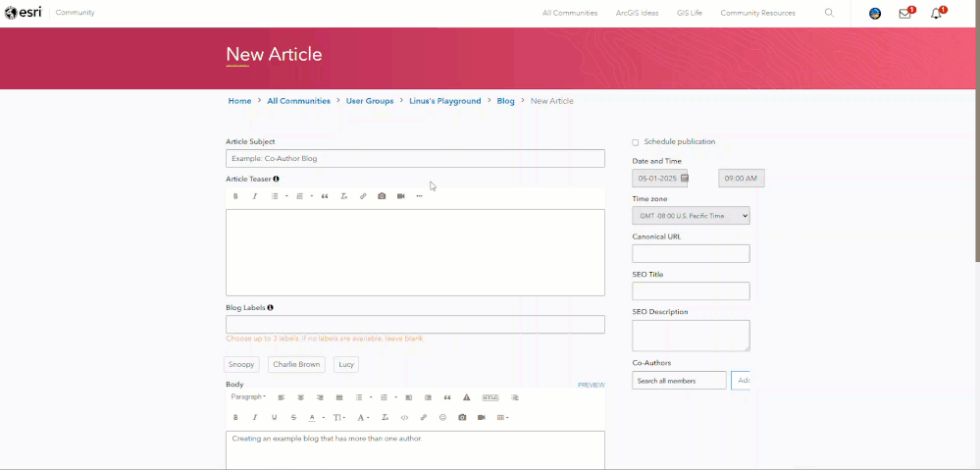Align text right in the Body toolbar

coord(320,397)
